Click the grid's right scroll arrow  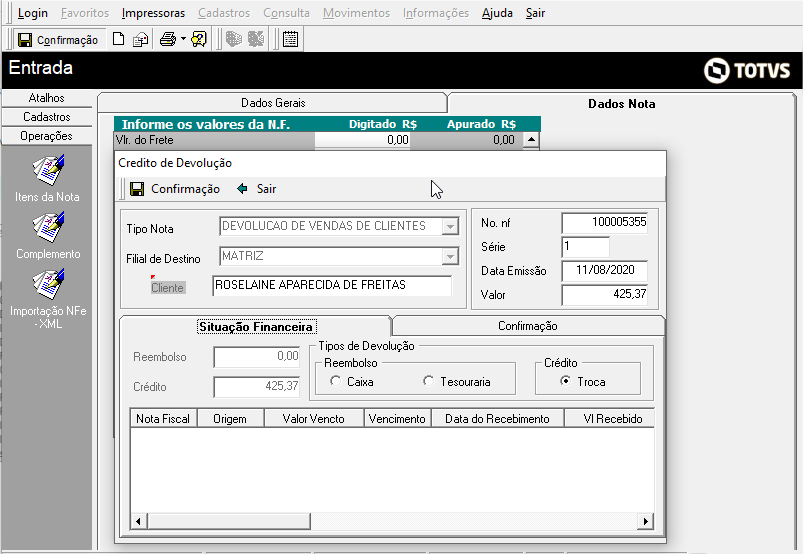645,521
